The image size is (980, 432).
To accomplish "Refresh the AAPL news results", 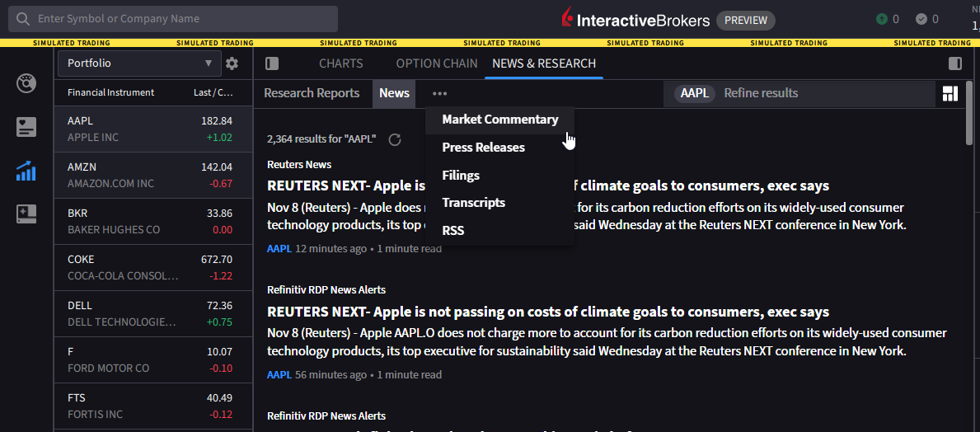I will [x=395, y=139].
